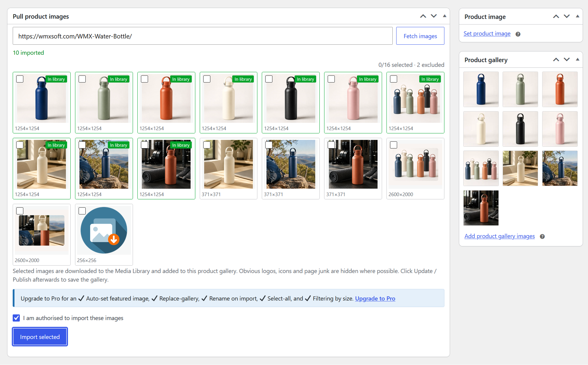Click cream bottle thumbnail in Product gallery
The height and width of the screenshot is (365, 588).
[x=481, y=129]
